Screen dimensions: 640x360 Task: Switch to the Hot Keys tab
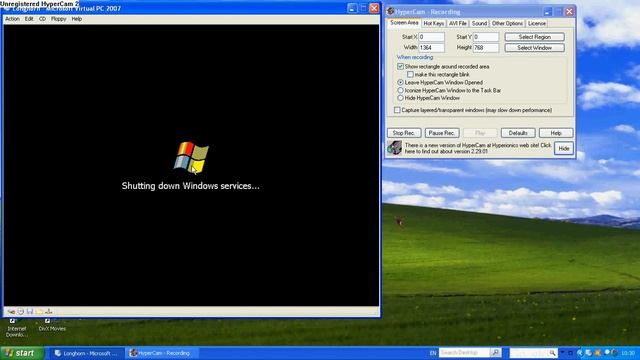point(433,23)
